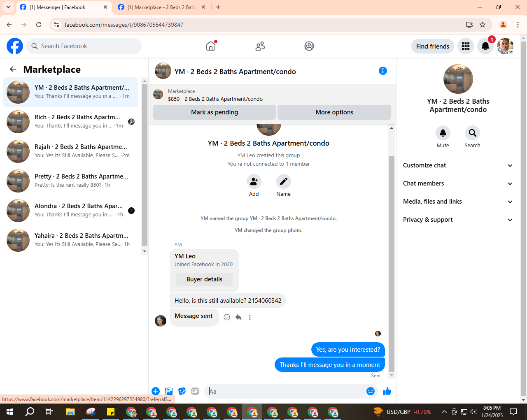Open the emoji picker

pyautogui.click(x=371, y=391)
